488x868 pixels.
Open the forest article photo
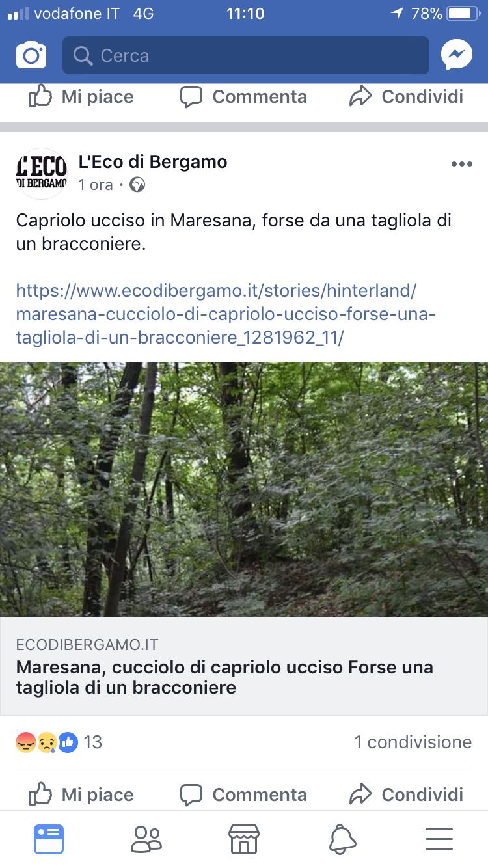(x=244, y=489)
